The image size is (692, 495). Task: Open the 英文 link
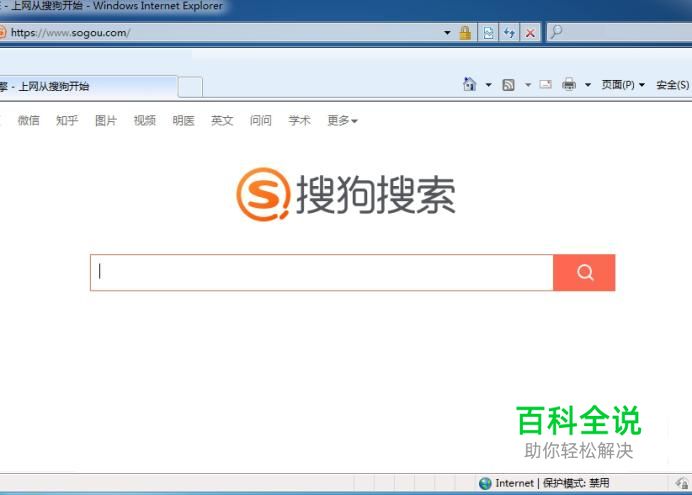pyautogui.click(x=222, y=120)
